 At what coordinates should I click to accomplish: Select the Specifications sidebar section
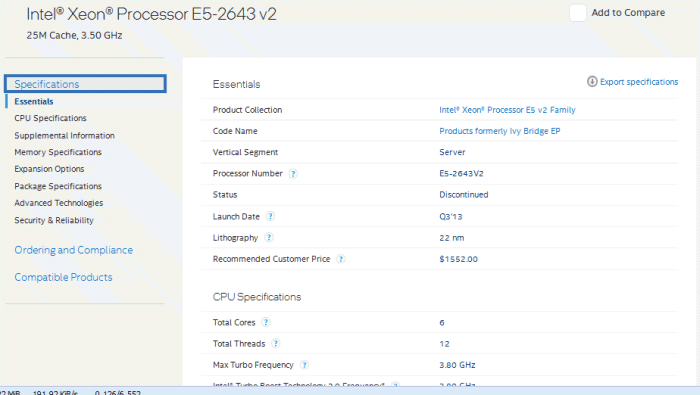click(x=85, y=84)
